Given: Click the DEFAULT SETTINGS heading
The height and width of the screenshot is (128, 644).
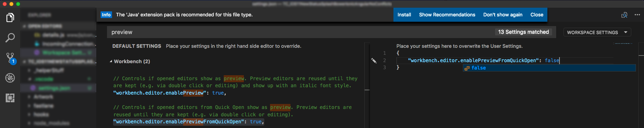Looking at the screenshot, I should 137,46.
